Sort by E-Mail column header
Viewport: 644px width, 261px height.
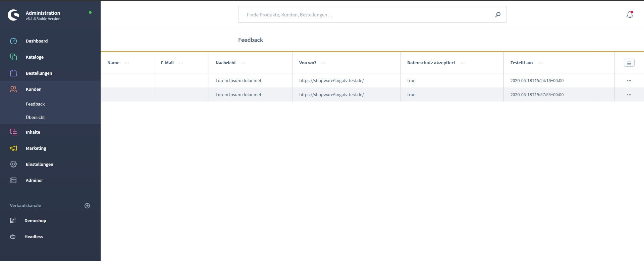[x=167, y=63]
